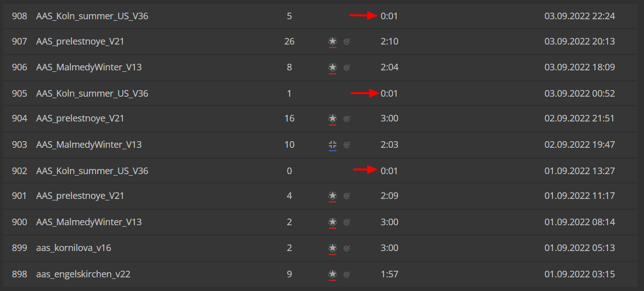Click the star faction icon in row 907
The width and height of the screenshot is (644, 291).
pos(332,41)
